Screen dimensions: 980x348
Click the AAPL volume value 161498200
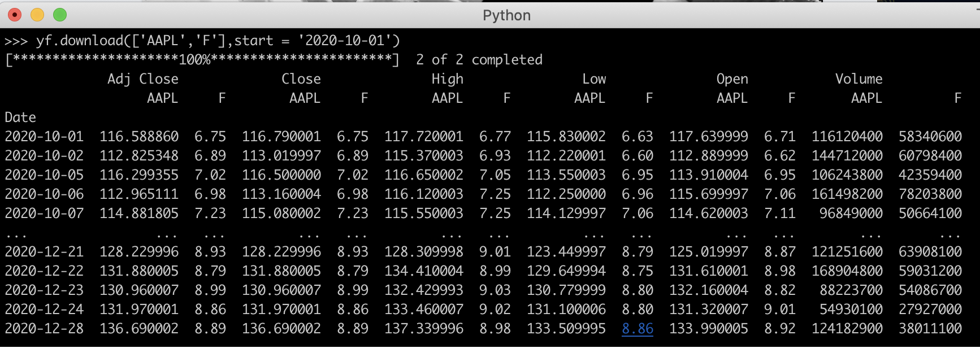click(x=847, y=194)
